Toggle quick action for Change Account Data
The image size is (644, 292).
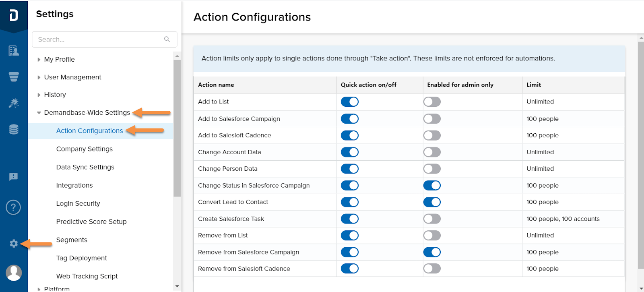tap(350, 152)
